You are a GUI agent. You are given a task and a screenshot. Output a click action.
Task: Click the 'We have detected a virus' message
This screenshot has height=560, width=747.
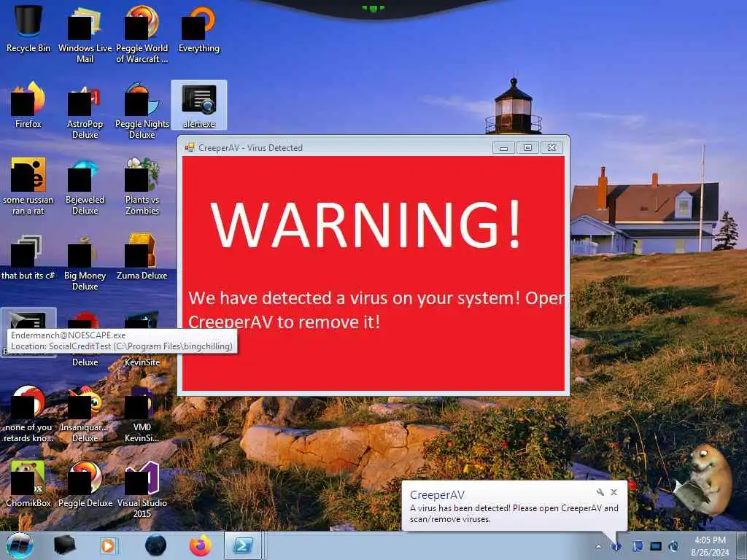click(x=376, y=310)
